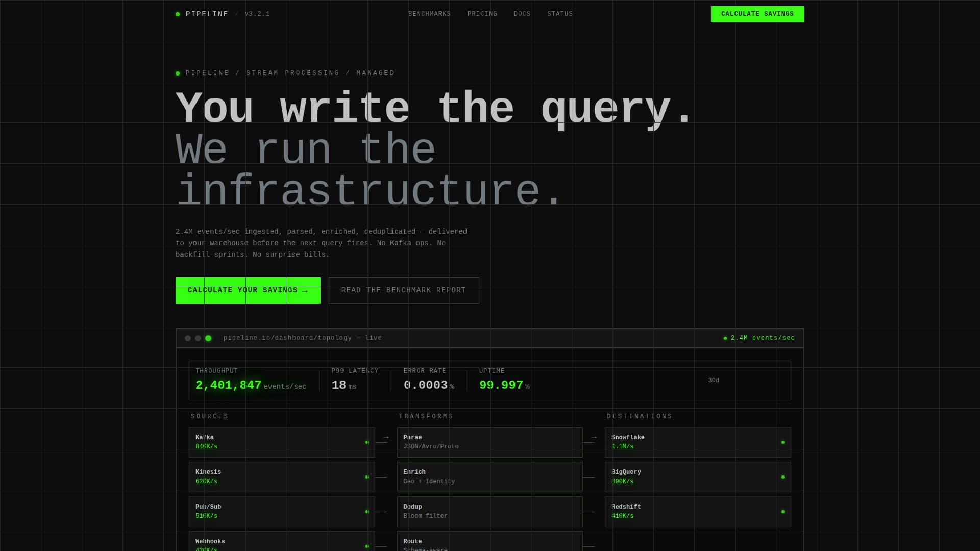Select the Kinesis source node

[282, 477]
